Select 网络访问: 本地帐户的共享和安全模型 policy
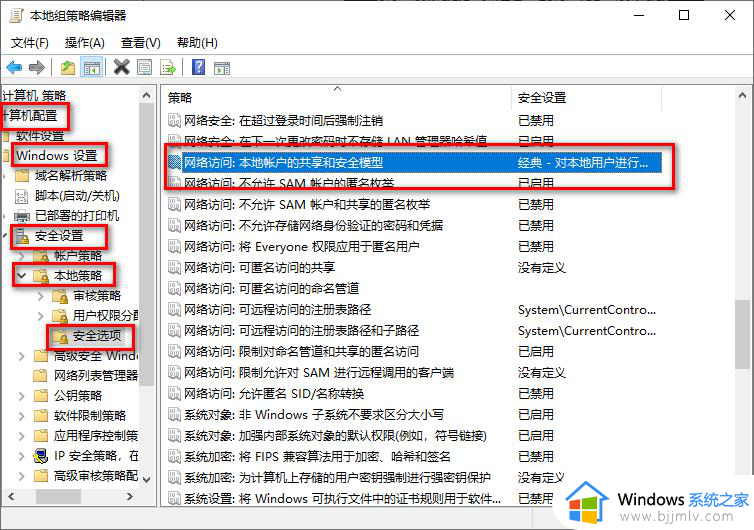 pos(414,162)
